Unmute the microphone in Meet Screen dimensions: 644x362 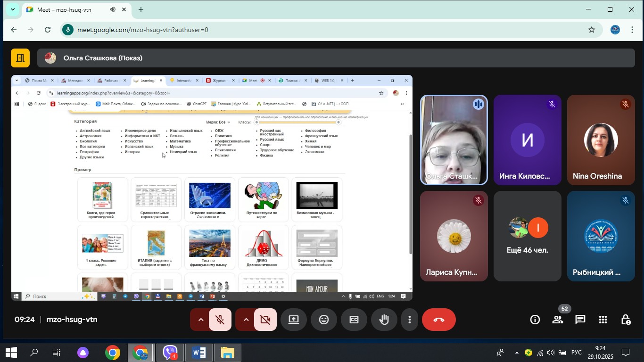(220, 320)
